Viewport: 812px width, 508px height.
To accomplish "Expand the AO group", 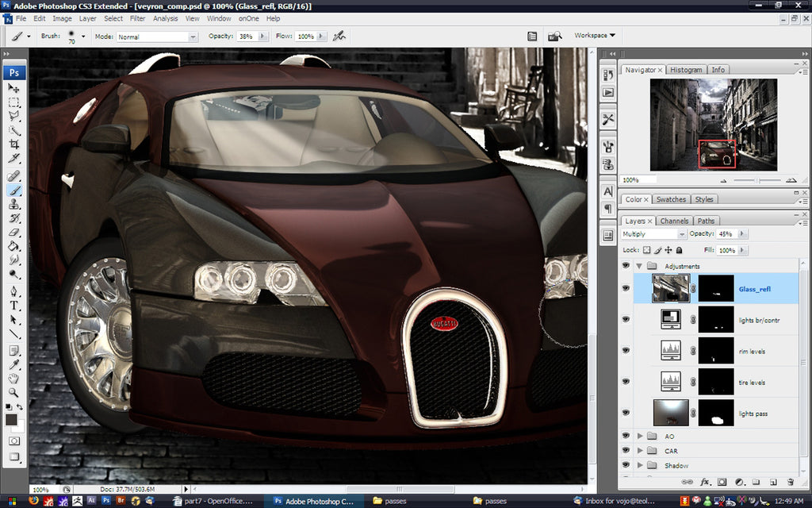I will click(x=640, y=436).
